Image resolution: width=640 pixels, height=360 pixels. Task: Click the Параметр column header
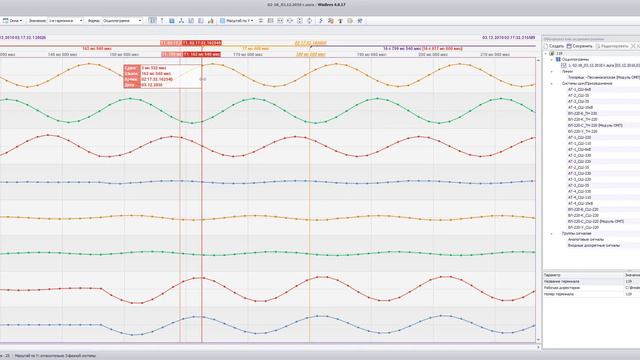pyautogui.click(x=583, y=275)
